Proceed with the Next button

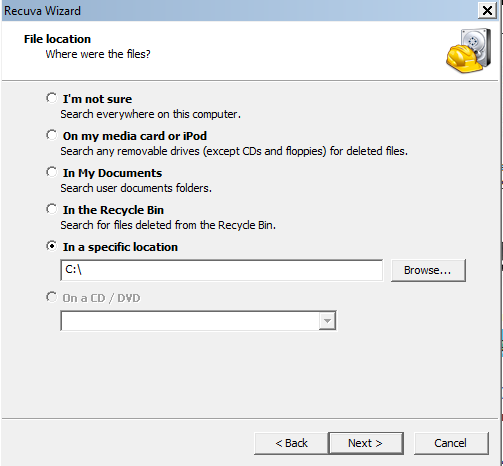click(x=366, y=443)
